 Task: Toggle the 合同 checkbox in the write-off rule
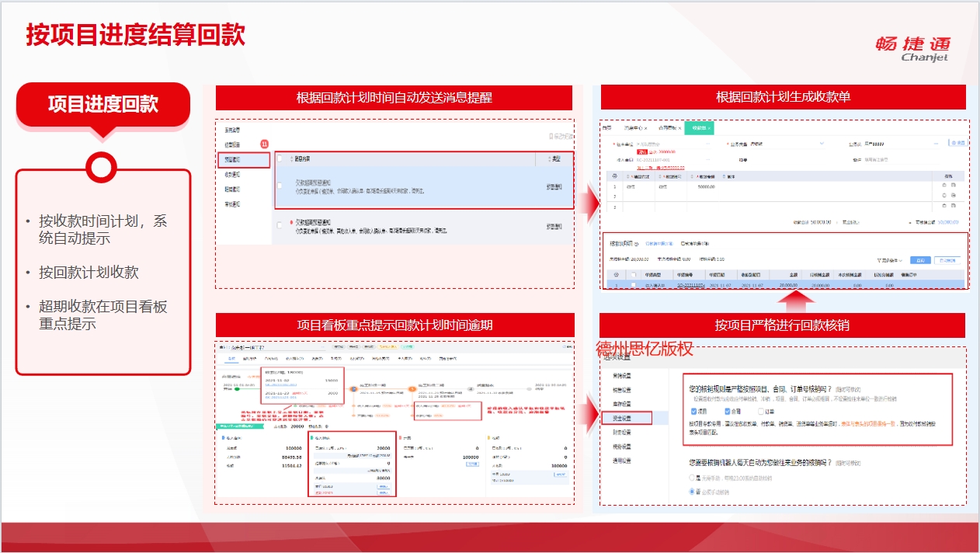click(728, 412)
